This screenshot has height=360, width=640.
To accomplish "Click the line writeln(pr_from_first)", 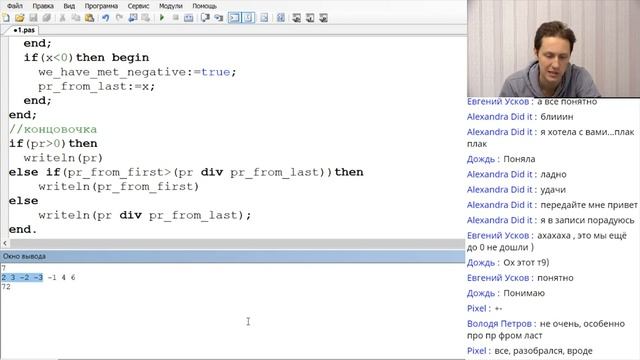I will pos(119,187).
